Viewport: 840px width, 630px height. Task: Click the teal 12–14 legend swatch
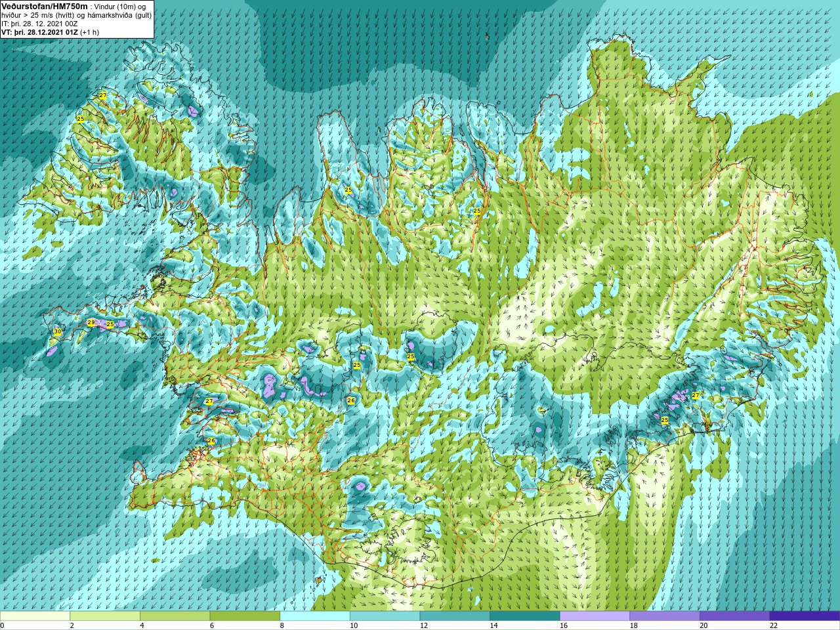[x=455, y=616]
